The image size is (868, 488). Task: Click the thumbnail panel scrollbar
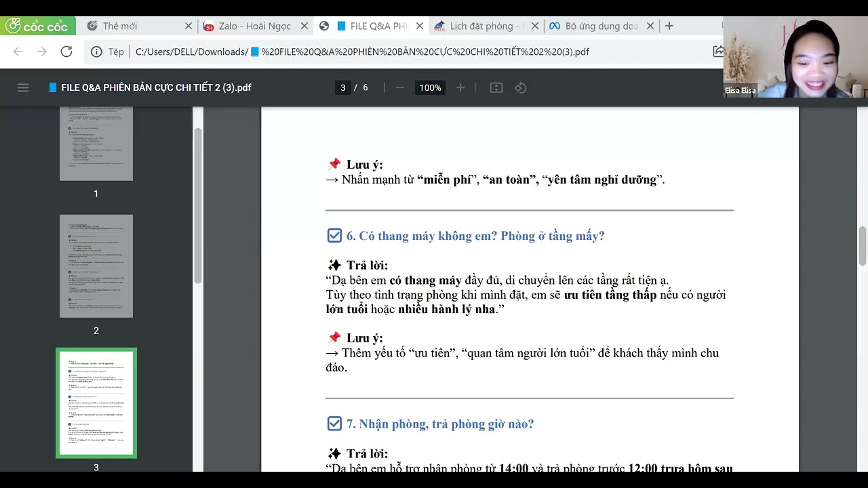198,205
